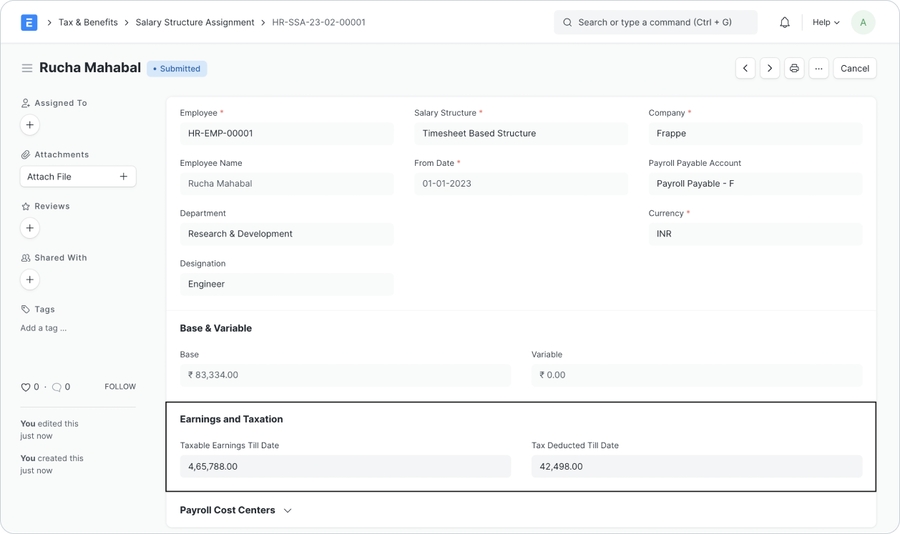The width and height of the screenshot is (900, 534).
Task: Share document using Shared With plus
Action: pyautogui.click(x=30, y=280)
